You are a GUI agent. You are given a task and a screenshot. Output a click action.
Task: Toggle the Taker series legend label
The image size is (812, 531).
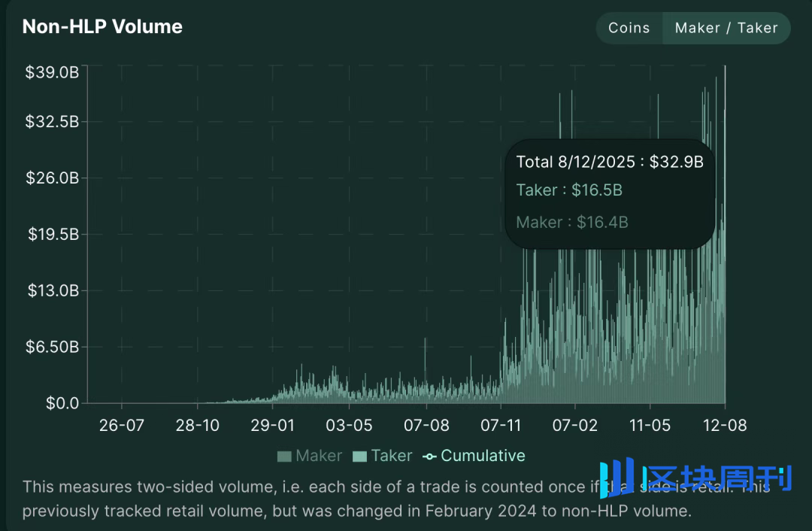click(392, 456)
